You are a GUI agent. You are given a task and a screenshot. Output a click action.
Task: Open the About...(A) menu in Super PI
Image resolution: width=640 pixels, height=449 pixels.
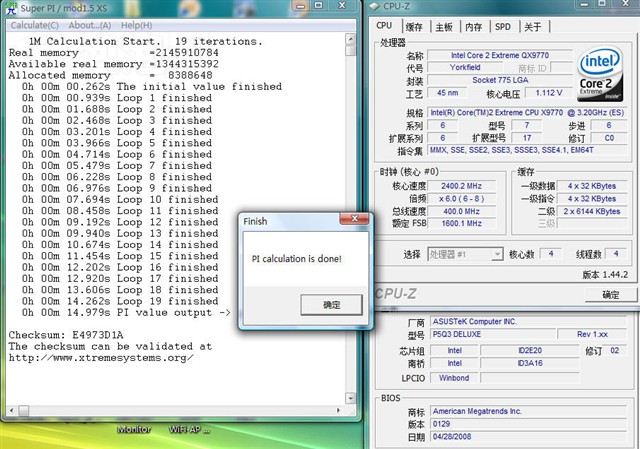coord(89,25)
